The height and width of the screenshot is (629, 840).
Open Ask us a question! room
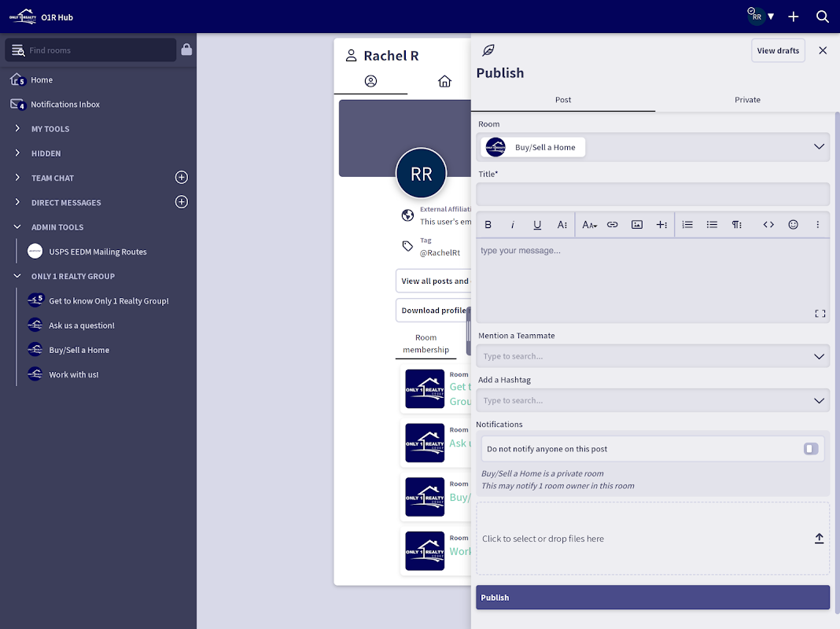(x=82, y=326)
